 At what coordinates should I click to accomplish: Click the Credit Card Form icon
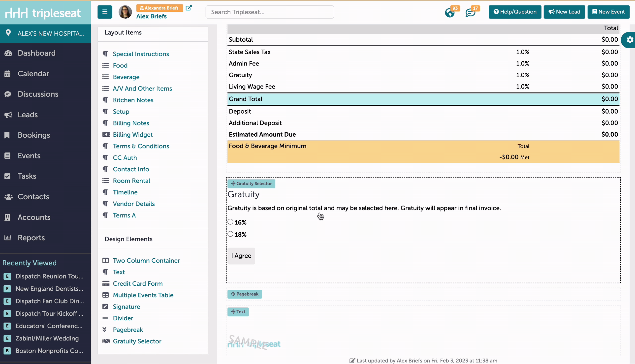[106, 283]
